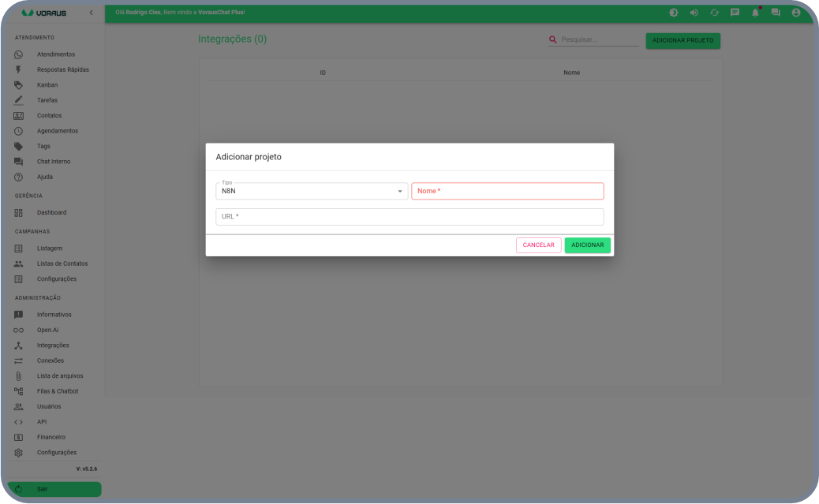This screenshot has width=819, height=504.
Task: Click the refresh arrows icon in header
Action: point(714,13)
